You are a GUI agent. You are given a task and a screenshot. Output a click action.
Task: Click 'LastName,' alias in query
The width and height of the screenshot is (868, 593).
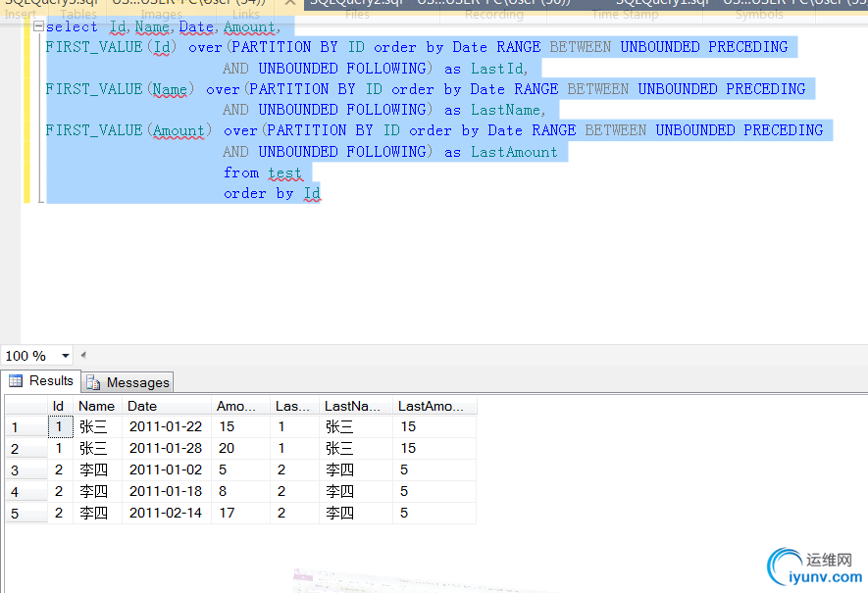tap(508, 110)
